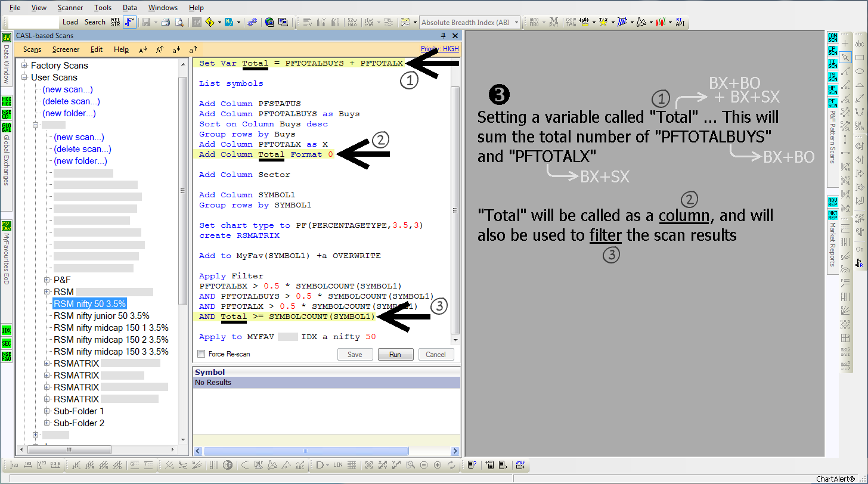Click the MCX NCX exchange icon

point(7,100)
